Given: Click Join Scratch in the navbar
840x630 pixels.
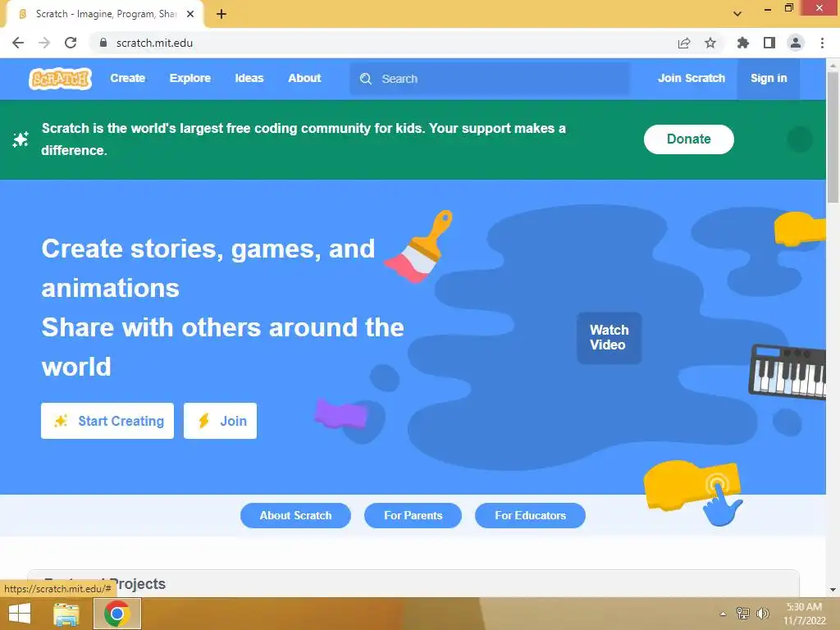Looking at the screenshot, I should coord(692,78).
